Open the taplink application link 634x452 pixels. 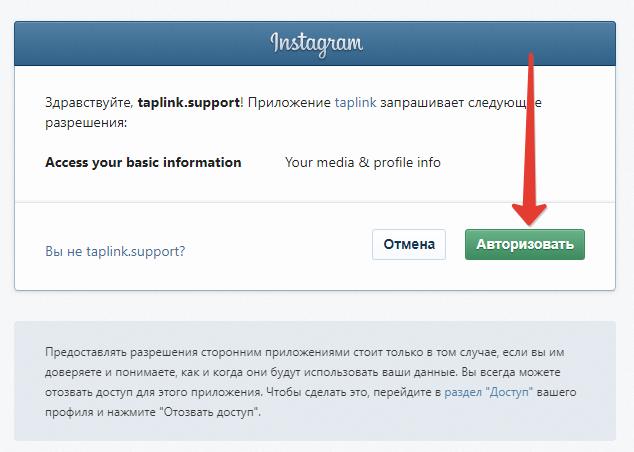point(355,102)
